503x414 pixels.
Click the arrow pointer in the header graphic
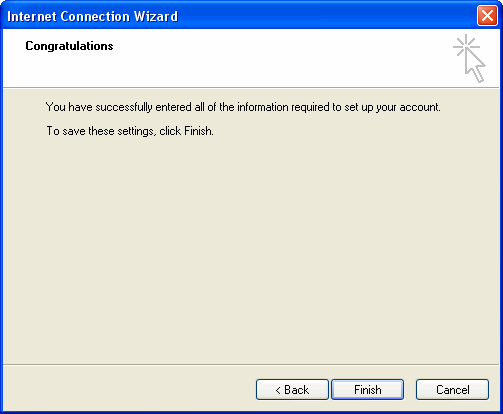click(x=475, y=66)
